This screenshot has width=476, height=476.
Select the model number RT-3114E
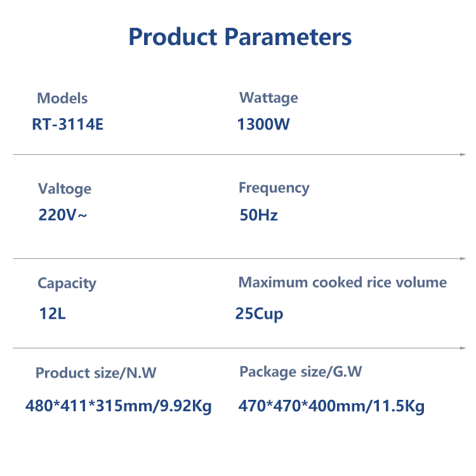point(67,124)
